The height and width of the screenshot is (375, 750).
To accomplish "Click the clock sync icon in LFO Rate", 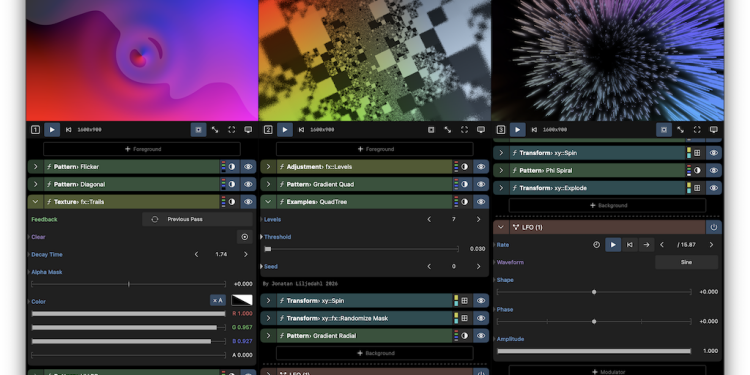I will [x=596, y=244].
